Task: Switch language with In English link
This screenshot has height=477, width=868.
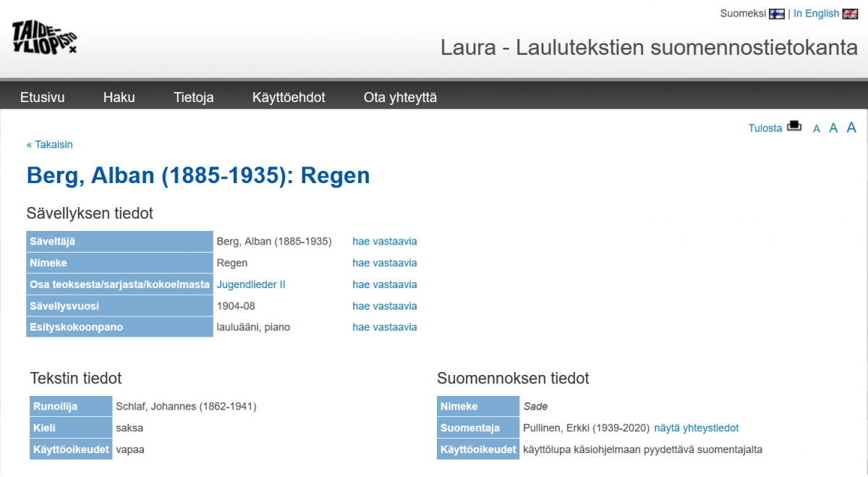Action: (x=816, y=14)
